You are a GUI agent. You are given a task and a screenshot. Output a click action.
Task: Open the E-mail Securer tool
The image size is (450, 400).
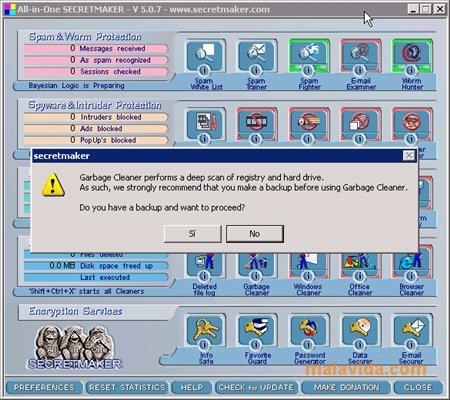click(411, 329)
